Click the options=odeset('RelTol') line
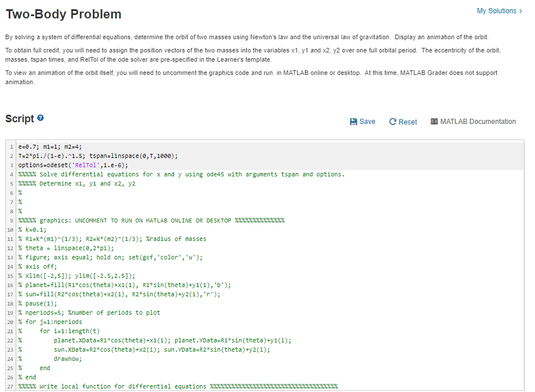The width and height of the screenshot is (535, 392). [69, 165]
